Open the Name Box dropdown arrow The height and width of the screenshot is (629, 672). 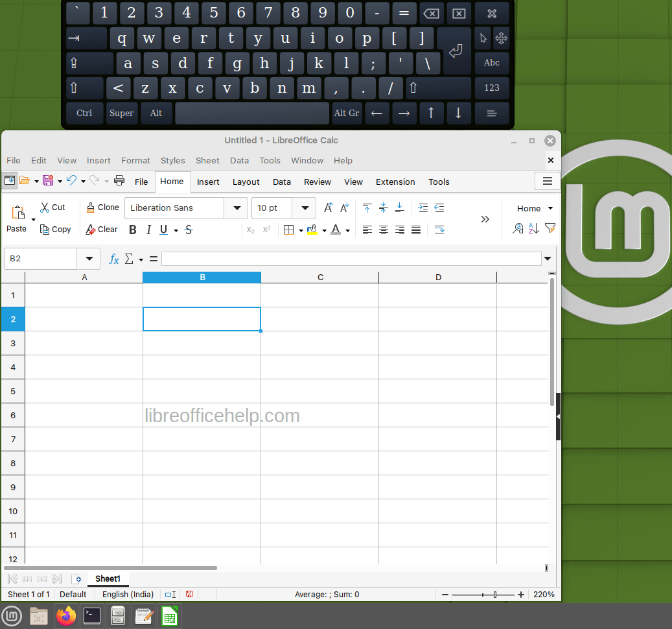pos(89,259)
